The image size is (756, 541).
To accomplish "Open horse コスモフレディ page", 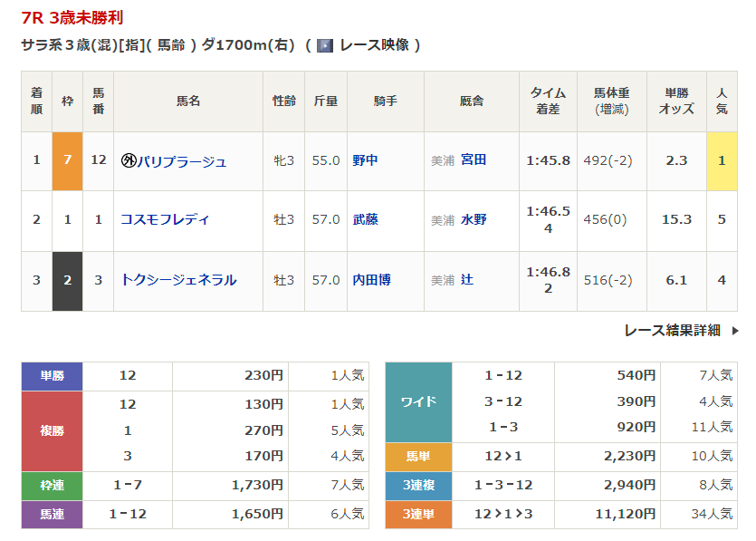I will (165, 219).
